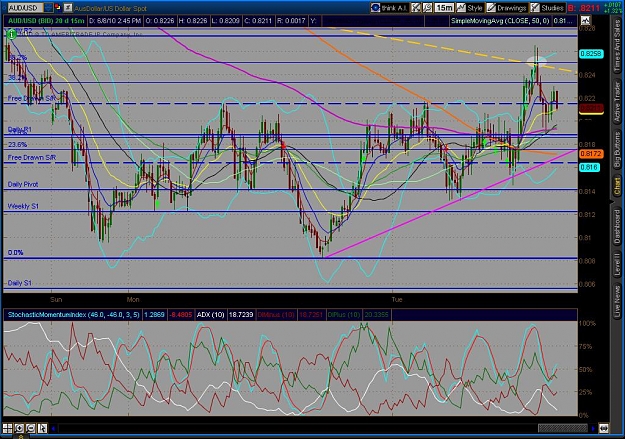Click the DIMinus (10) label
The width and height of the screenshot is (625, 439).
coord(275,315)
